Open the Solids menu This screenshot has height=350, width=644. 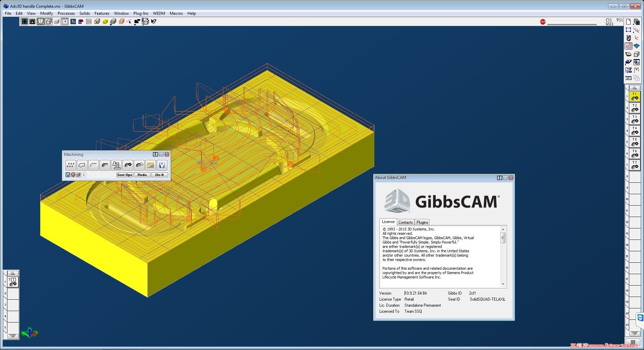tap(85, 13)
